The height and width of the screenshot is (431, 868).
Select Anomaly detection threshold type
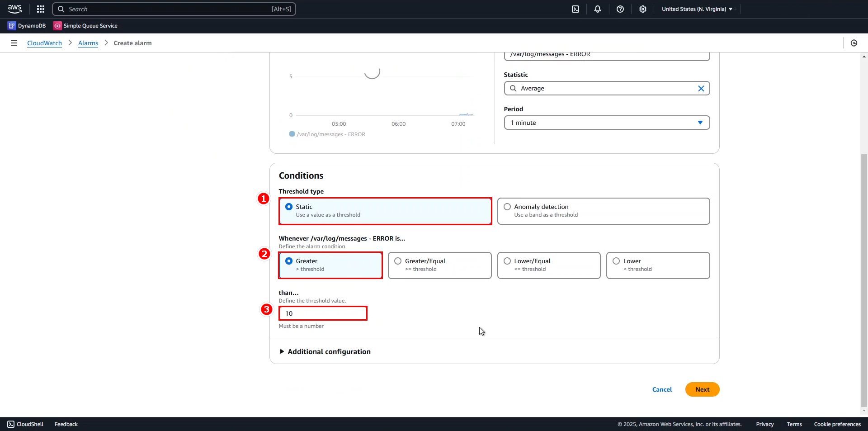point(604,211)
